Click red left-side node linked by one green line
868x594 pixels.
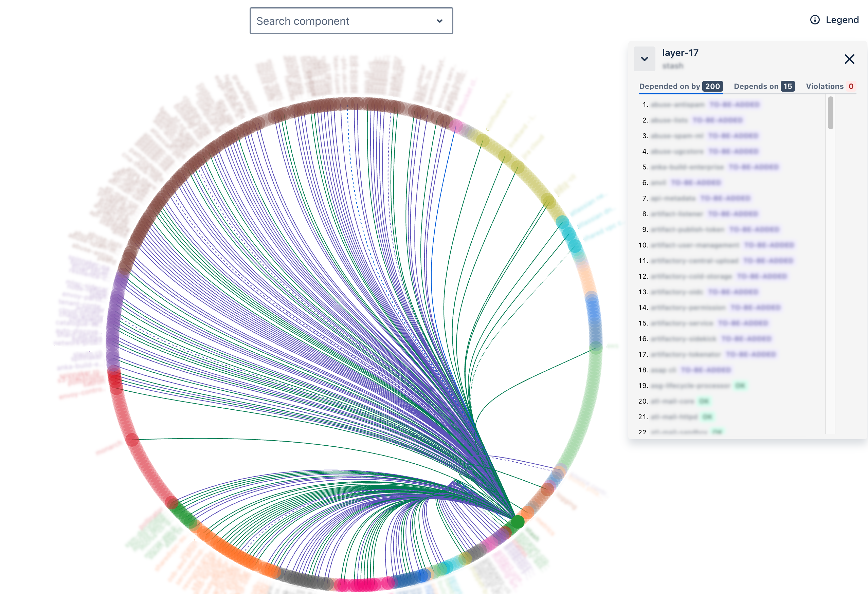(132, 440)
